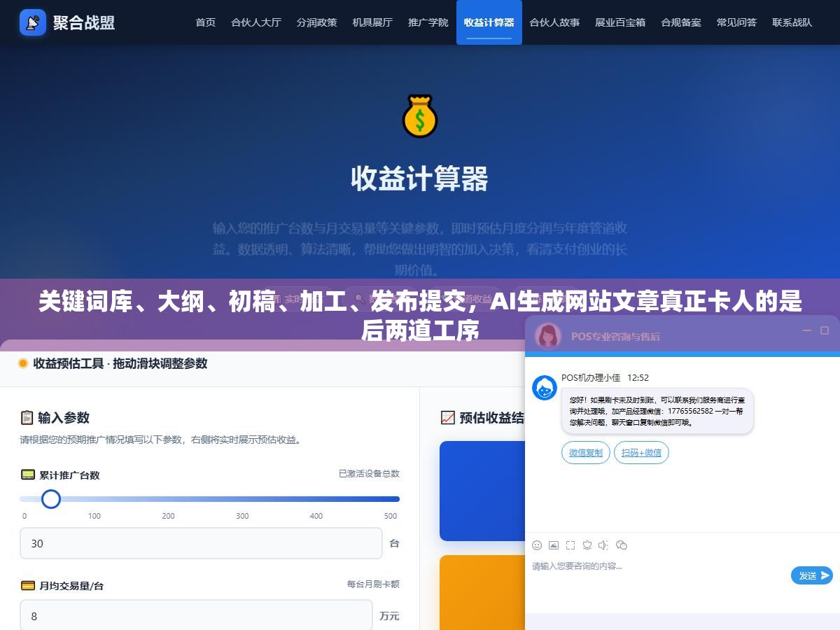The width and height of the screenshot is (840, 630).
Task: Go to the 首页 nav item
Action: [206, 22]
